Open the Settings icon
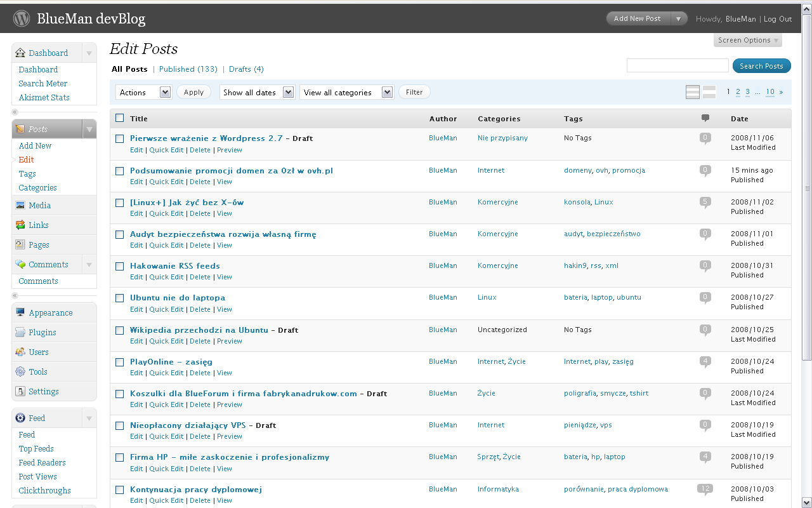The width and height of the screenshot is (812, 508). pyautogui.click(x=20, y=391)
